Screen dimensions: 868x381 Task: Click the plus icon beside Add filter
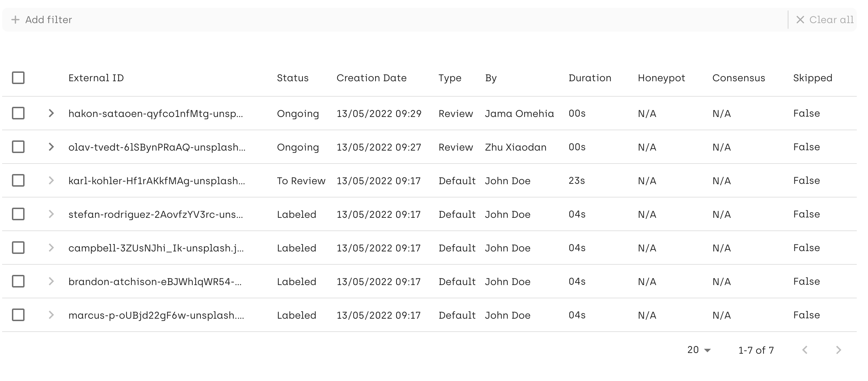(x=15, y=20)
